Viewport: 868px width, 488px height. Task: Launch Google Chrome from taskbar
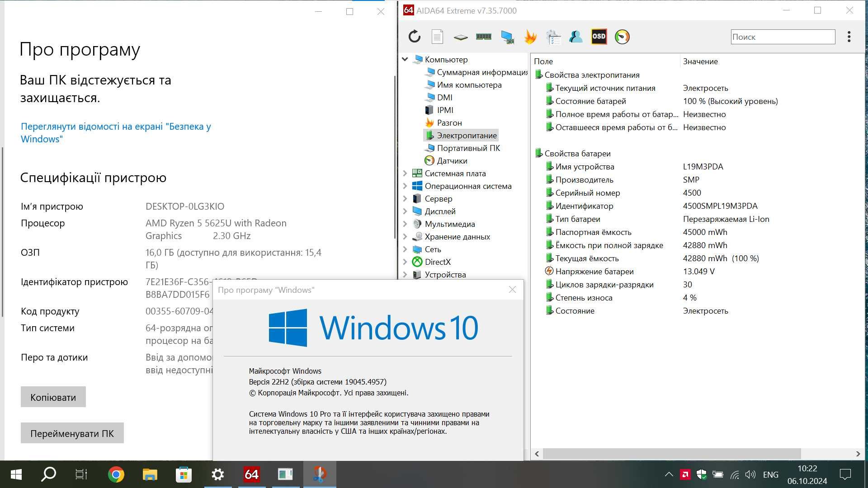[116, 474]
